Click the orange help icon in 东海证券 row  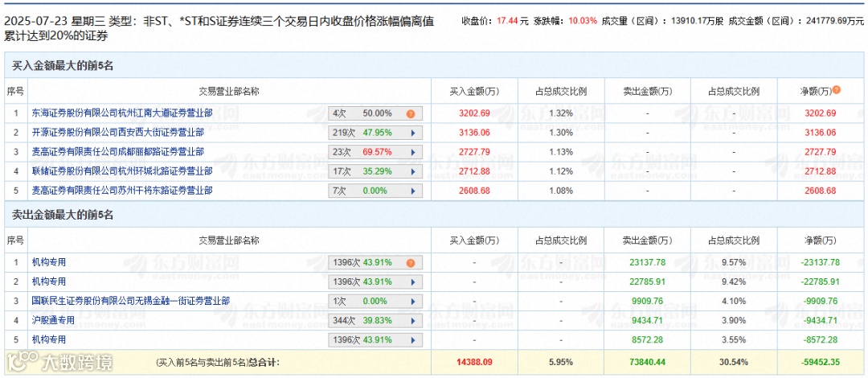click(x=410, y=113)
